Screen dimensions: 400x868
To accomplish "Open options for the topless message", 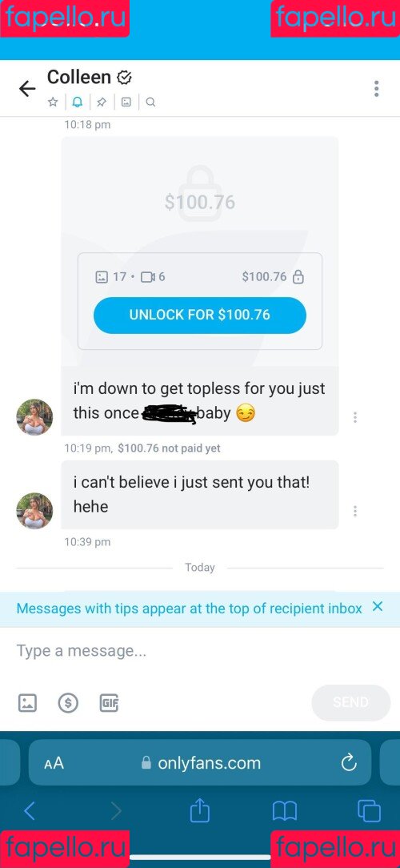I will pyautogui.click(x=355, y=417).
